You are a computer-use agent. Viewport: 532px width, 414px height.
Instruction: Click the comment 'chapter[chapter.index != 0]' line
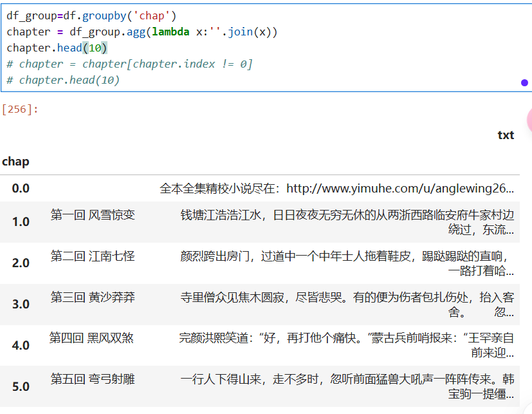(x=129, y=64)
